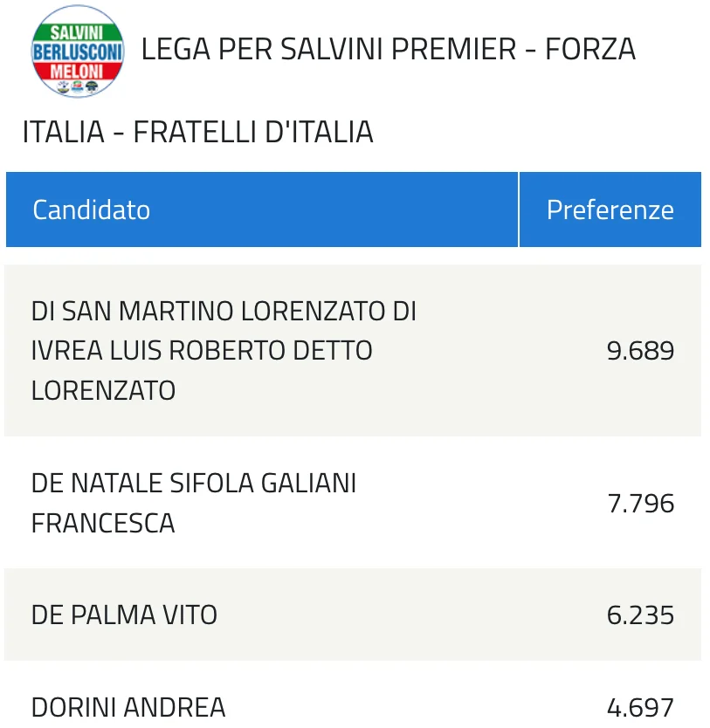The width and height of the screenshot is (710, 728).
Task: Click the 7.796 preferences value
Action: pos(640,504)
